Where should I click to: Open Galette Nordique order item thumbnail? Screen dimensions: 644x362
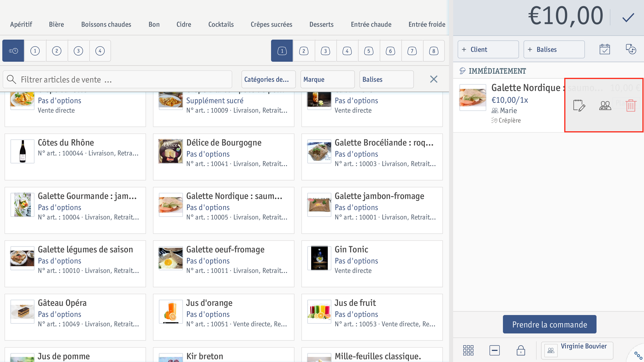(473, 97)
